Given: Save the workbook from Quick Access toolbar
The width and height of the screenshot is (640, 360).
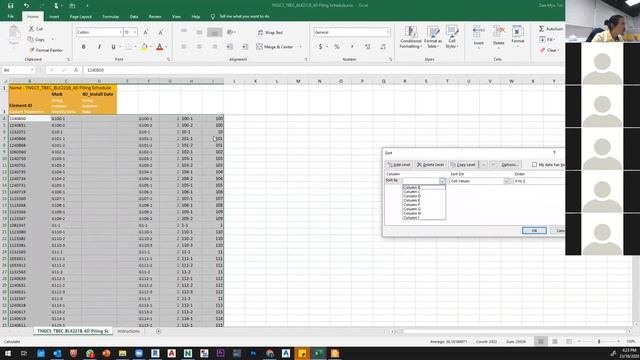Looking at the screenshot, I should tap(11, 6).
